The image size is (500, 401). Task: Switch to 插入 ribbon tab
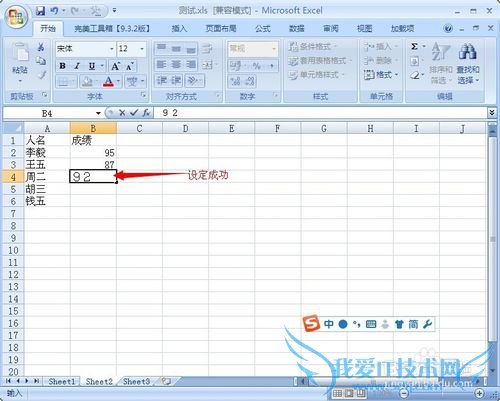(x=179, y=29)
